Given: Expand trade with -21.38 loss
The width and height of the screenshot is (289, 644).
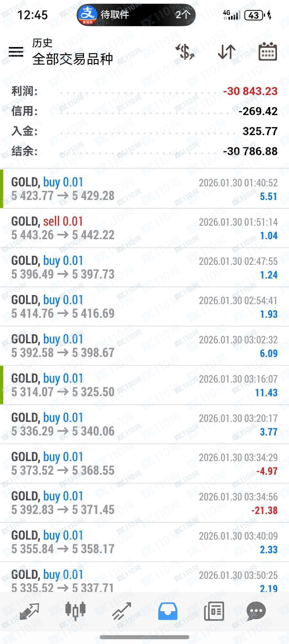Looking at the screenshot, I should (144, 503).
